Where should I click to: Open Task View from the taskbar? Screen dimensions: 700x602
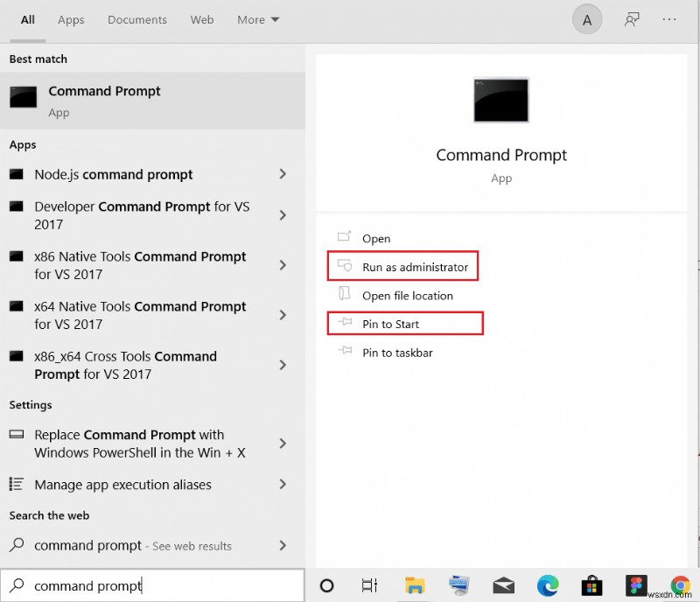pos(369,586)
